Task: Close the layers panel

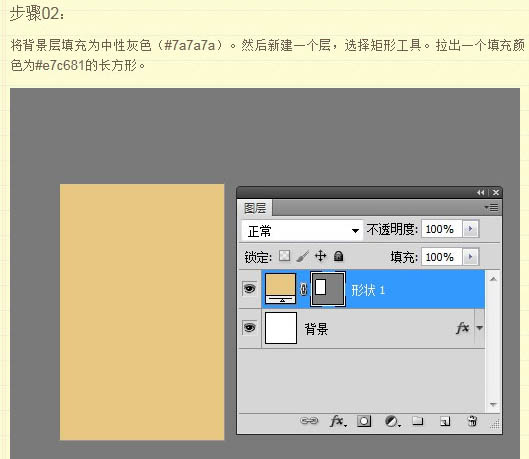Action: point(496,193)
